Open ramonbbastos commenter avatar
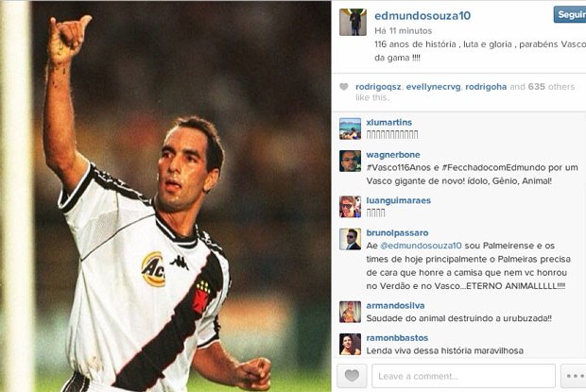 point(350,344)
